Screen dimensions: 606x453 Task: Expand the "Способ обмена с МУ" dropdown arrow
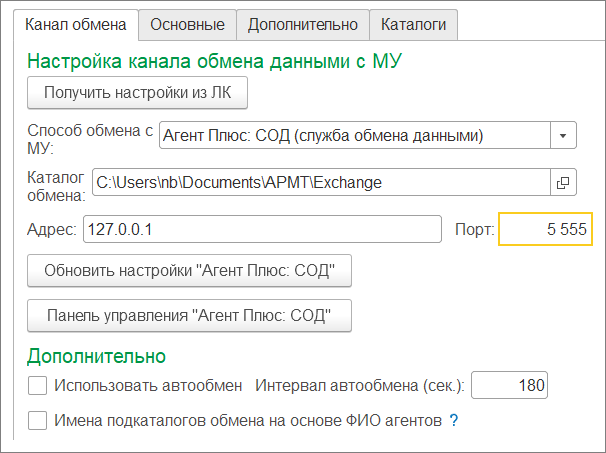point(563,134)
